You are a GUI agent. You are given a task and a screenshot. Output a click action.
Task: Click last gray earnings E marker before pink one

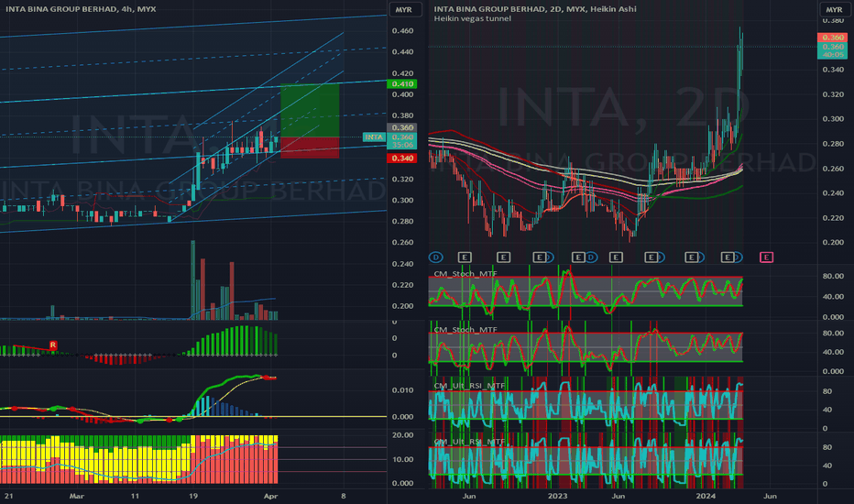pos(728,257)
